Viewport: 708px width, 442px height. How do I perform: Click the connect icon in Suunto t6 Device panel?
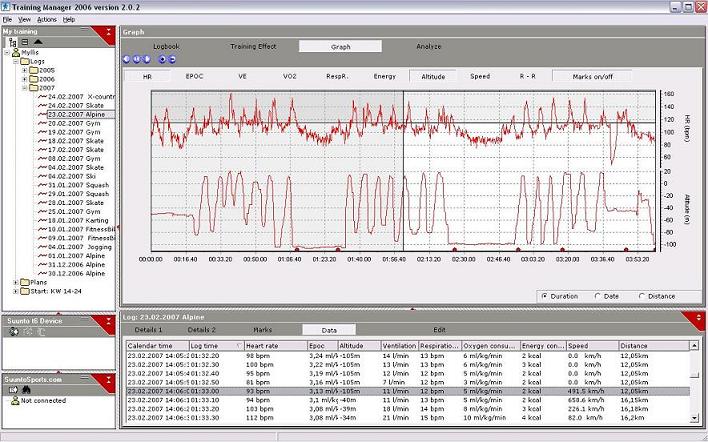point(14,332)
